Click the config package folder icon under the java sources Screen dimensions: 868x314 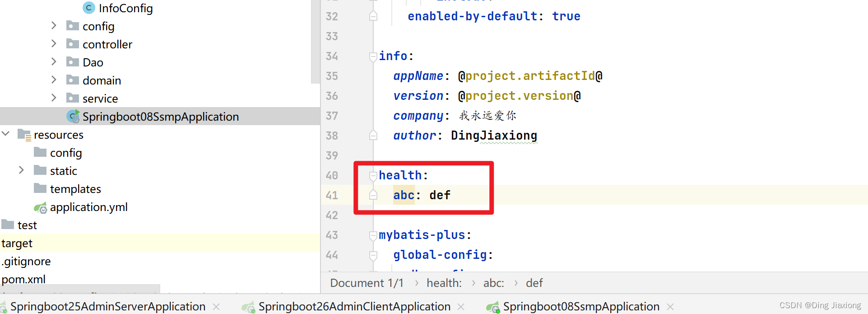pos(73,26)
